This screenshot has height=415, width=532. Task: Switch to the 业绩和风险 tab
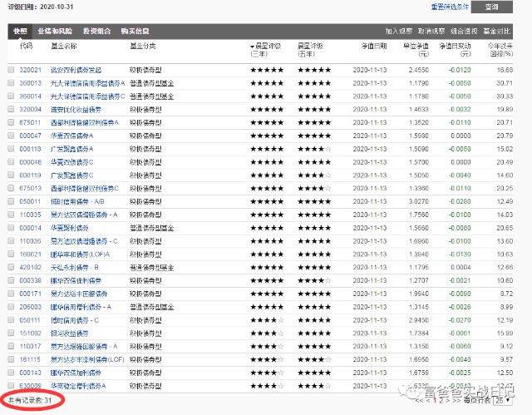pos(55,31)
